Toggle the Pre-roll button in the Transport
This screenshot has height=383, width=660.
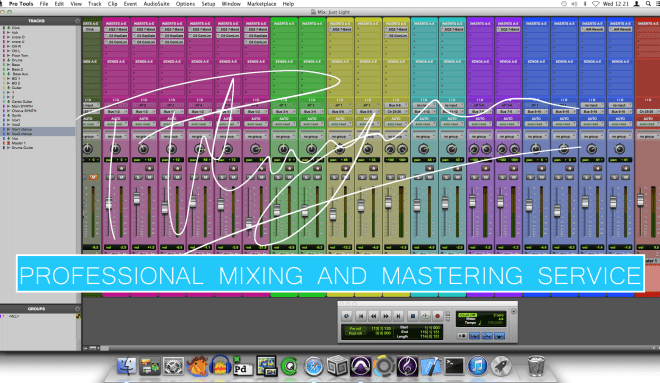356,328
